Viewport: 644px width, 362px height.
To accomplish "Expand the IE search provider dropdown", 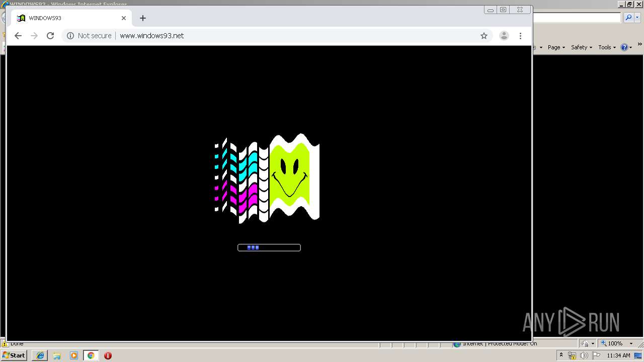I will (x=637, y=18).
